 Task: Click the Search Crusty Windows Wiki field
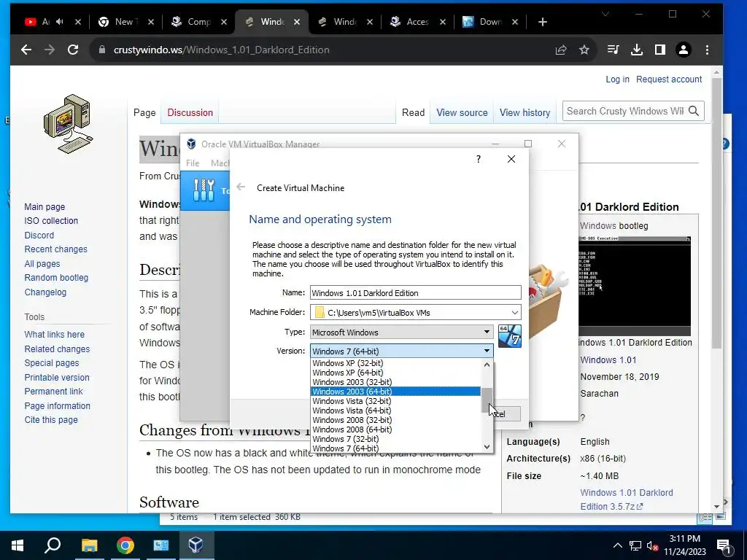625,111
